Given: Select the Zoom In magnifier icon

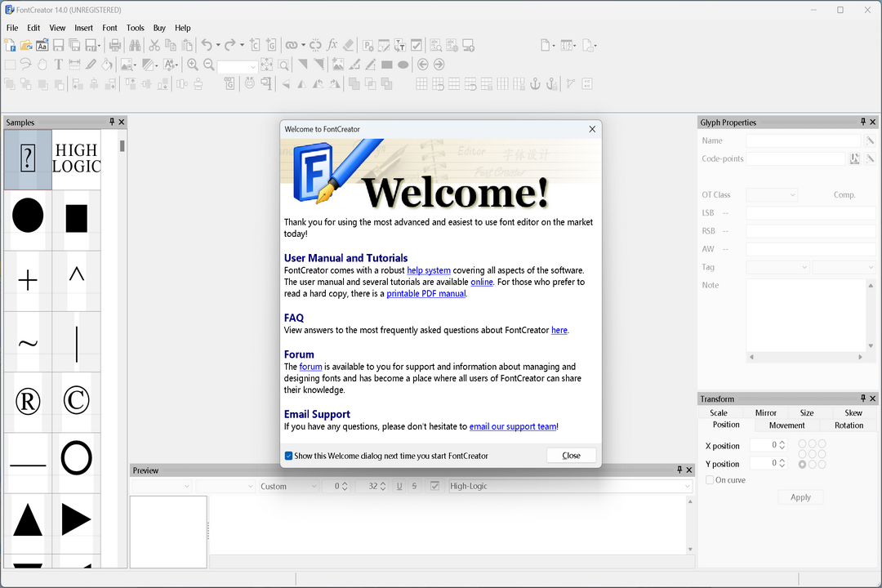Looking at the screenshot, I should pyautogui.click(x=193, y=65).
